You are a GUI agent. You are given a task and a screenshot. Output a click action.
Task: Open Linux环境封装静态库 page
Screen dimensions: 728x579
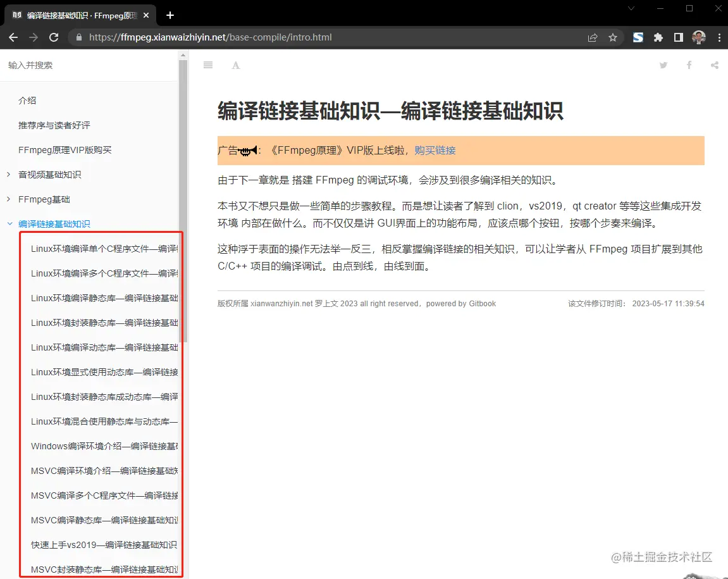[x=104, y=323]
